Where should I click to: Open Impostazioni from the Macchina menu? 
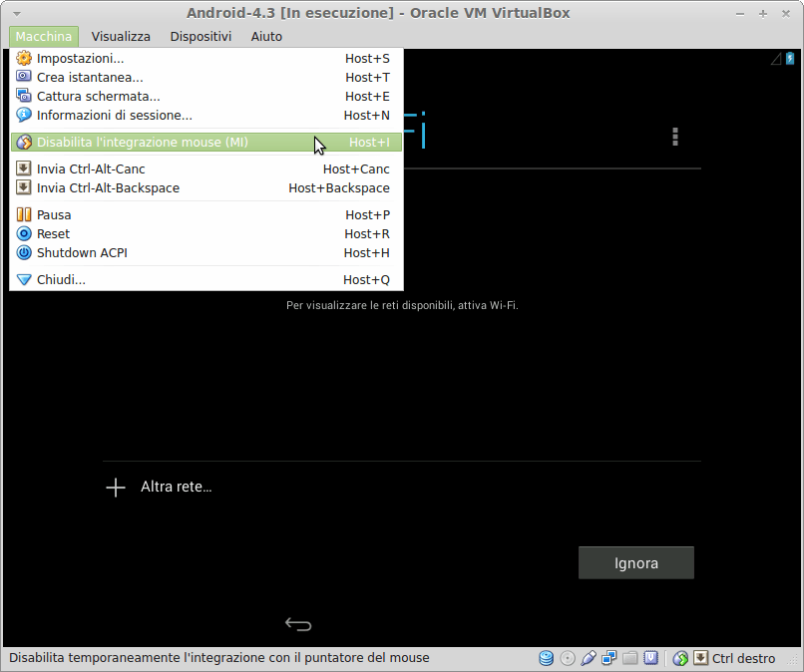tap(206, 59)
